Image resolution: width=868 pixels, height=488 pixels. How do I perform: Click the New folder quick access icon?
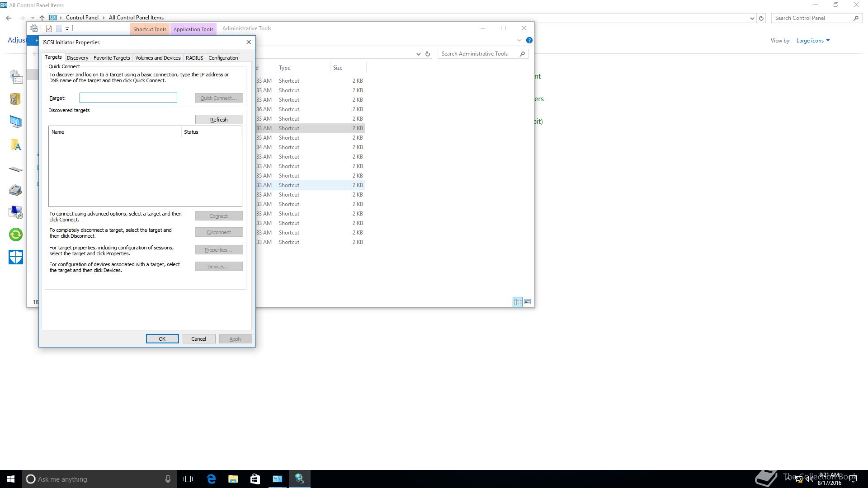(x=59, y=28)
